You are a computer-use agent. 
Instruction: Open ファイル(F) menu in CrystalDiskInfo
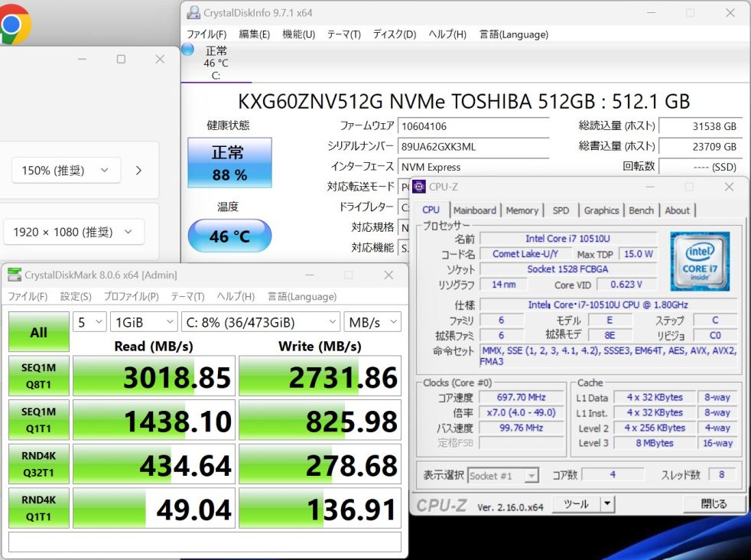(206, 34)
